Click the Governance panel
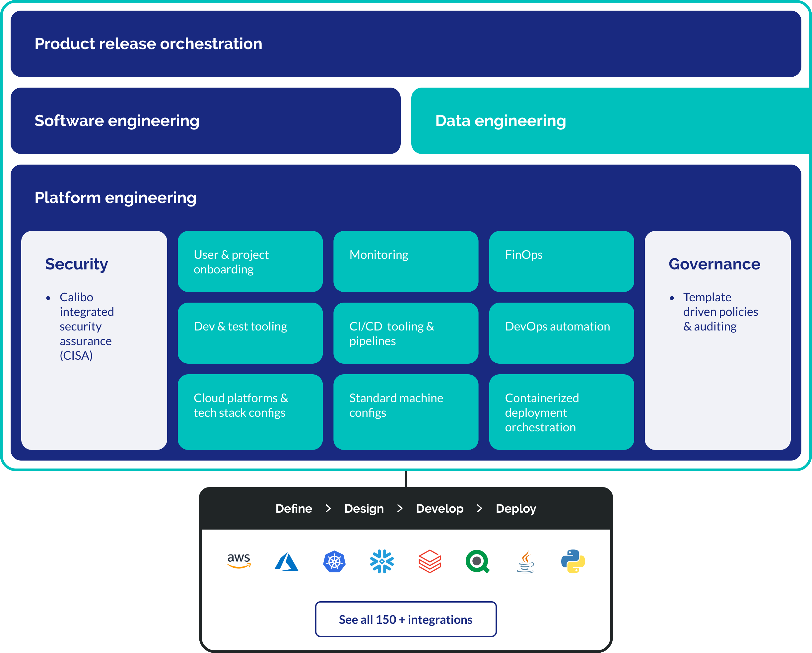The width and height of the screenshot is (812, 653). [717, 339]
